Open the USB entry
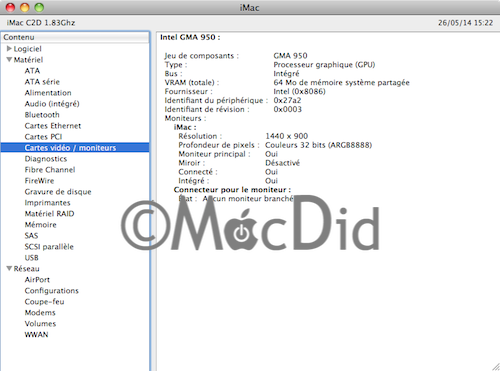 32,258
